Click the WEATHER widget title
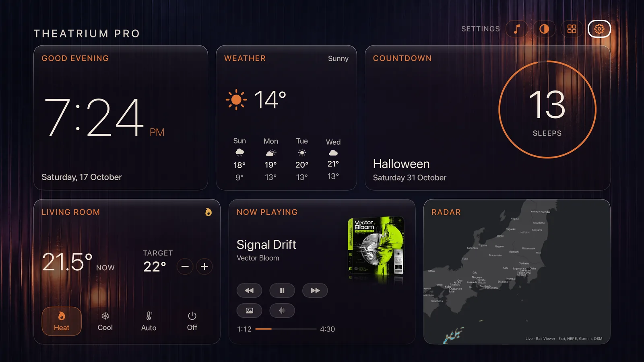This screenshot has height=362, width=644. (x=245, y=58)
